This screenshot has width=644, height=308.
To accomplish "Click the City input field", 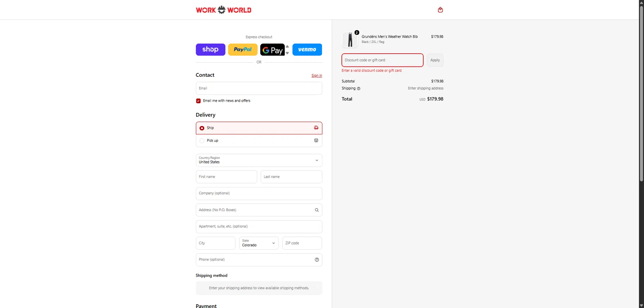I will coord(216,243).
